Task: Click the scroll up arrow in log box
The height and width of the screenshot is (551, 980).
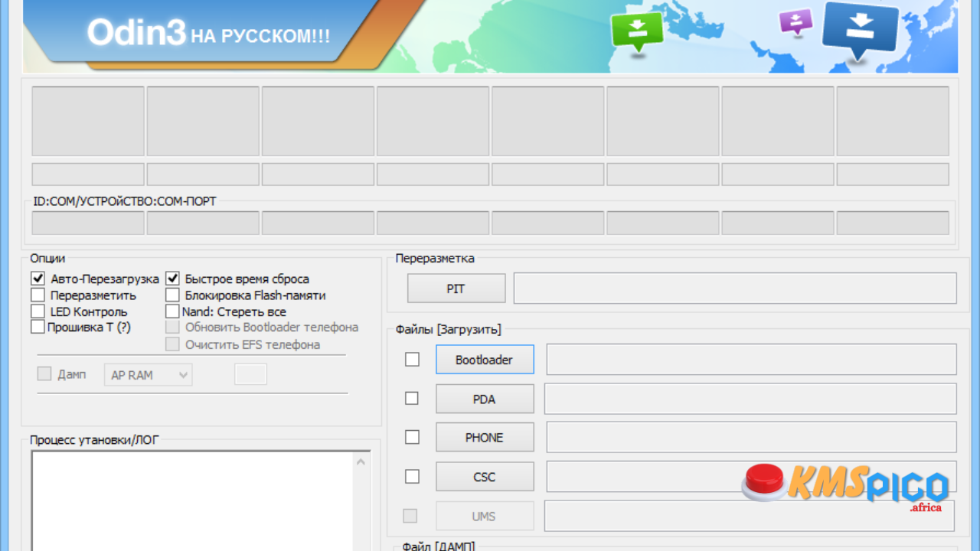Action: tap(361, 461)
